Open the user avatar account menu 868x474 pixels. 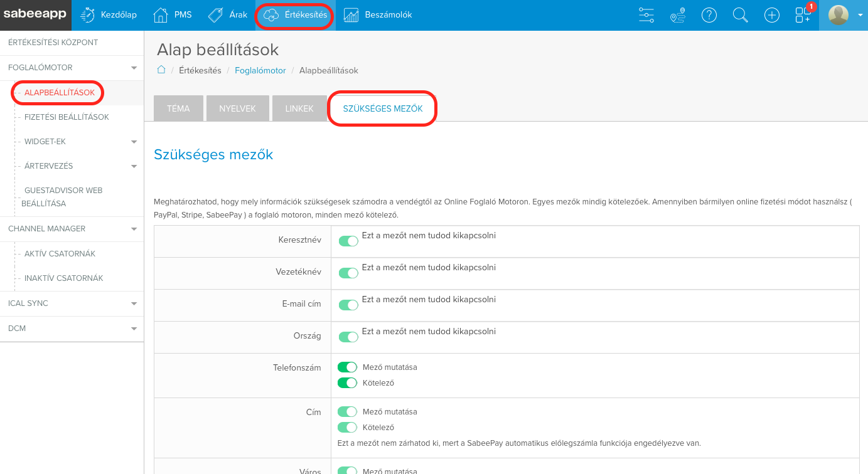(x=844, y=15)
